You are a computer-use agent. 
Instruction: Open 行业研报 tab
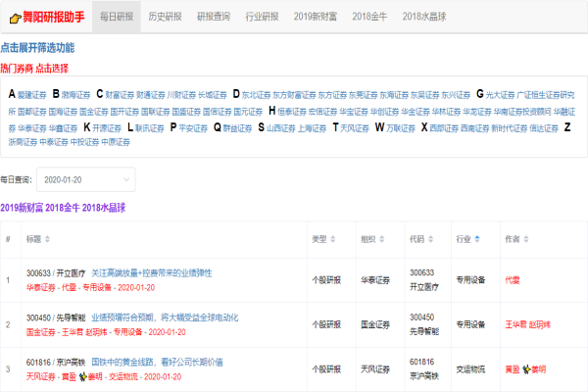(x=262, y=17)
